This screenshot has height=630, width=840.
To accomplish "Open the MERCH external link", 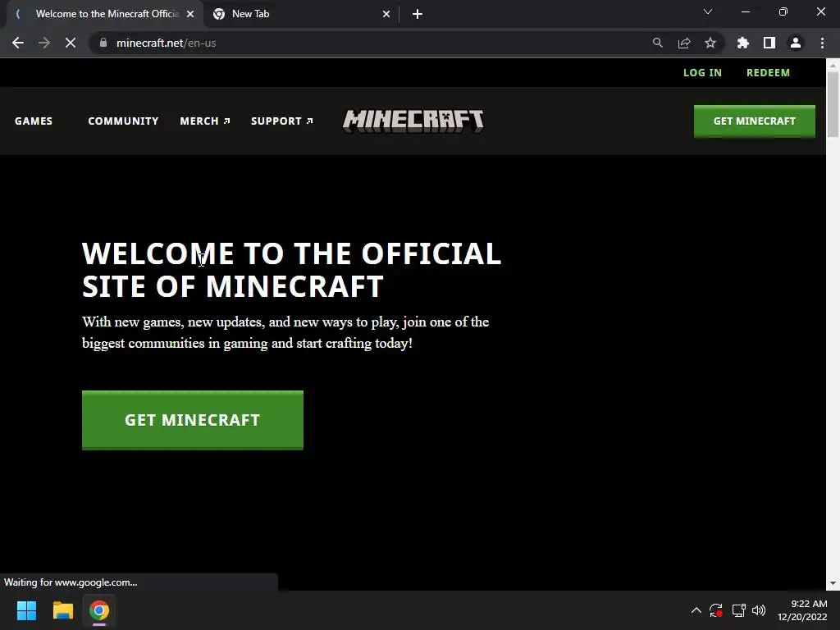I will (x=204, y=121).
